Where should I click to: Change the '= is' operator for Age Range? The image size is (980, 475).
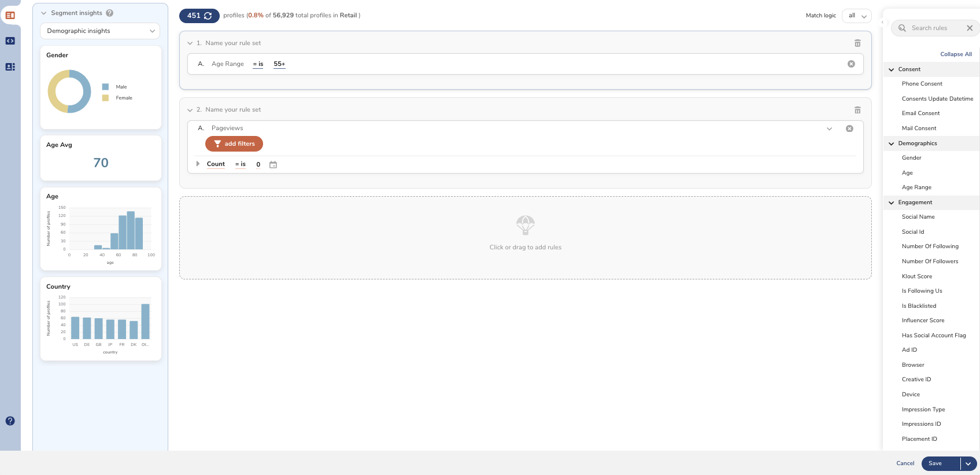pos(258,64)
